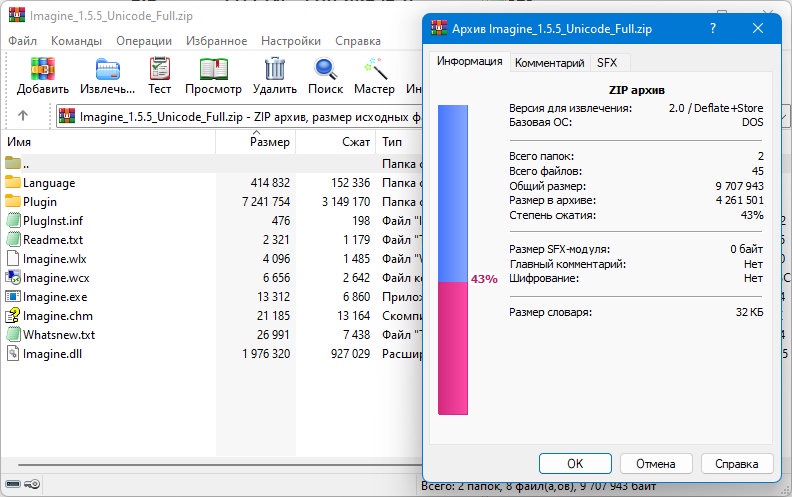Click the Извлечь toolbar icon

pos(108,69)
